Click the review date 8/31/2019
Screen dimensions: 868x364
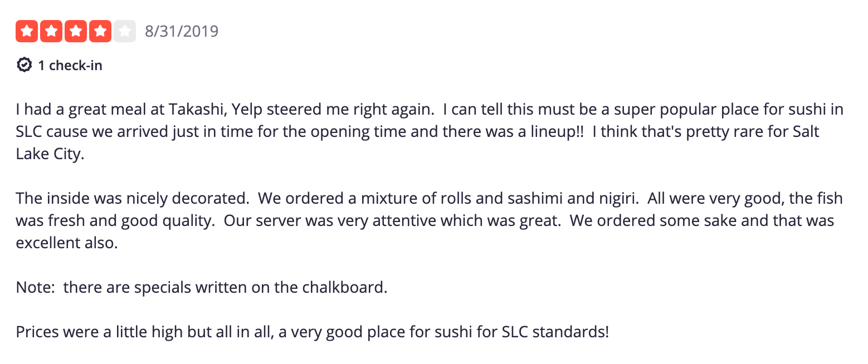(x=182, y=31)
